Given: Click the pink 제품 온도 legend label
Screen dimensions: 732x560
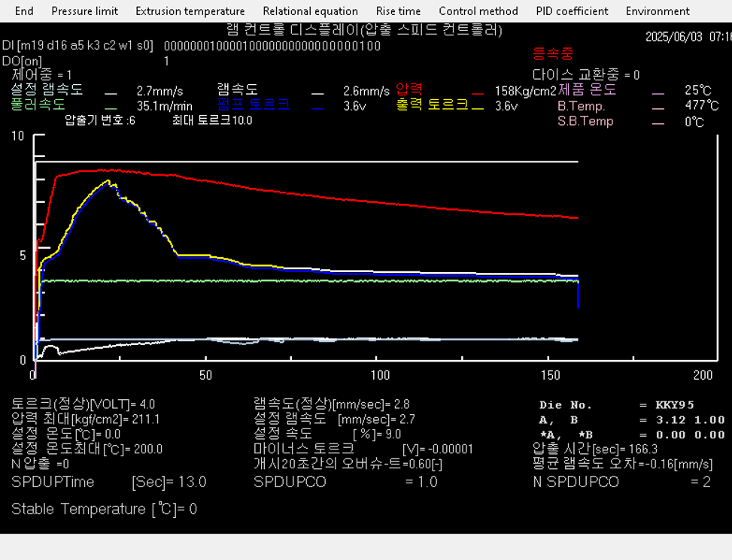Looking at the screenshot, I should pyautogui.click(x=587, y=89).
